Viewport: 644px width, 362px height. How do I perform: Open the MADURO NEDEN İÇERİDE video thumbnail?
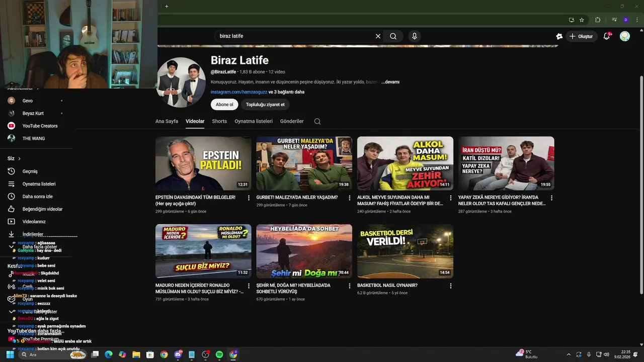click(x=203, y=251)
